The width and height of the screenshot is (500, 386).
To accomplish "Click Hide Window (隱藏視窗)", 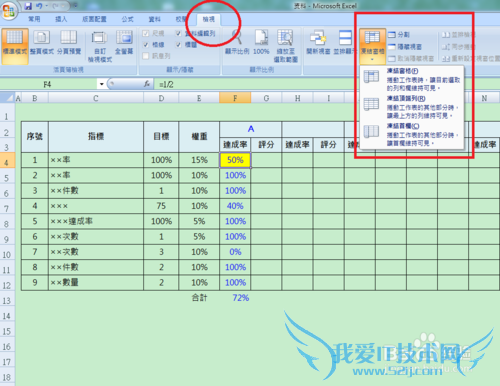I will pyautogui.click(x=405, y=47).
